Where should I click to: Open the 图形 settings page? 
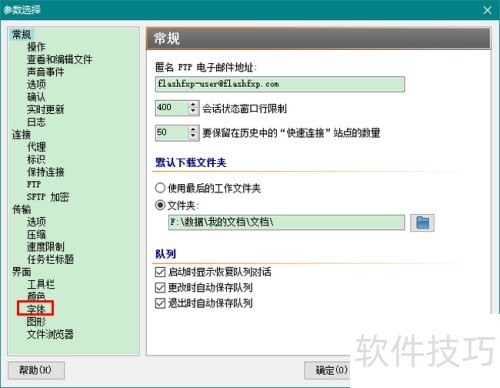[36, 322]
